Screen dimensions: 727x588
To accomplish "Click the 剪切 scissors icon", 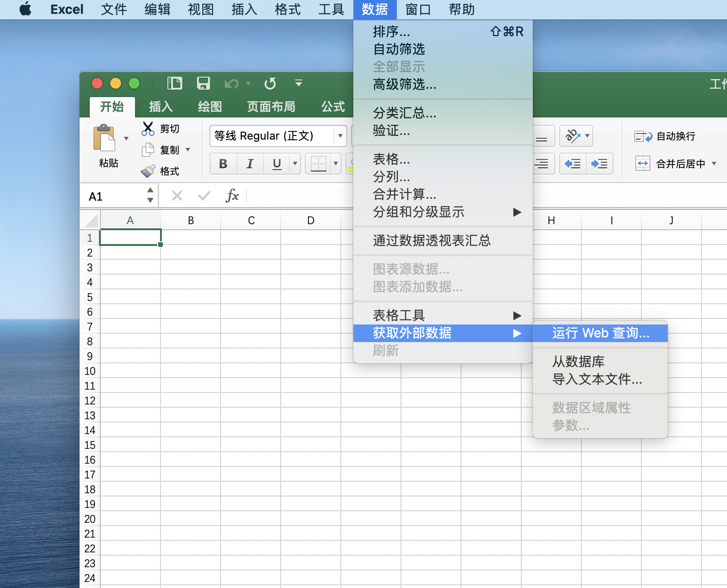I will coord(148,129).
